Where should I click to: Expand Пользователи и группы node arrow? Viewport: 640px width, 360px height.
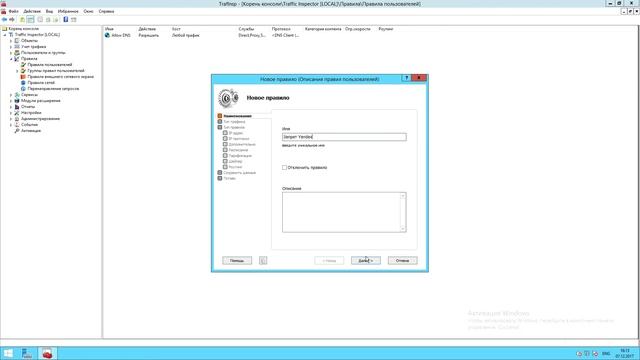click(11, 53)
